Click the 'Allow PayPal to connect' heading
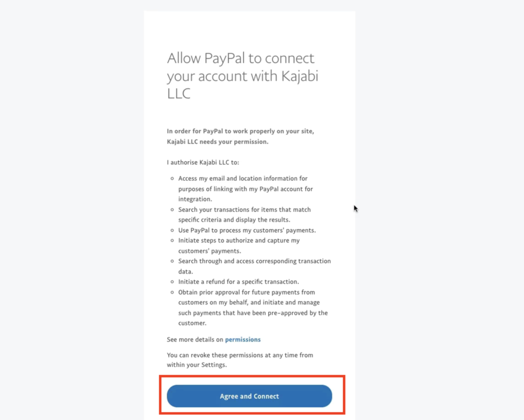The width and height of the screenshot is (524, 420). point(243,76)
